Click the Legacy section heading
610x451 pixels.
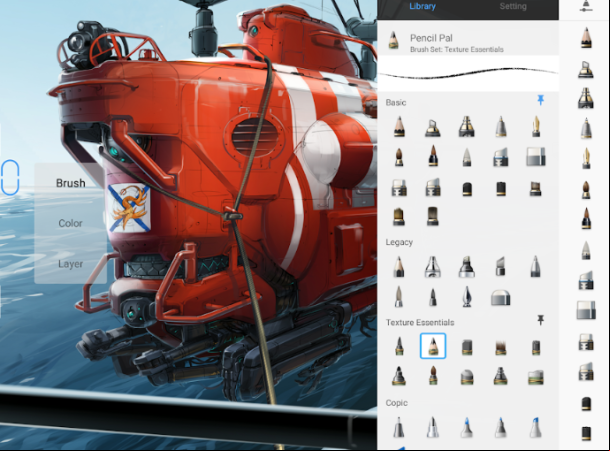tap(399, 242)
